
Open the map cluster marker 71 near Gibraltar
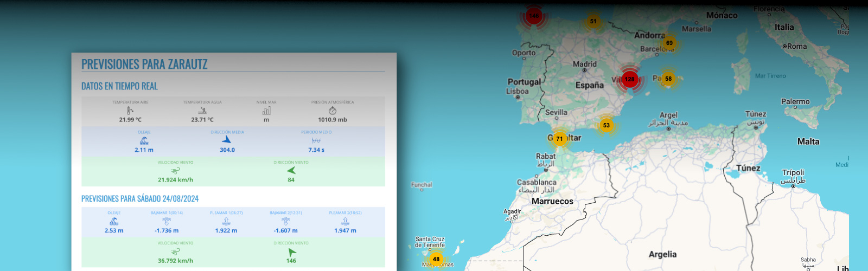[559, 139]
